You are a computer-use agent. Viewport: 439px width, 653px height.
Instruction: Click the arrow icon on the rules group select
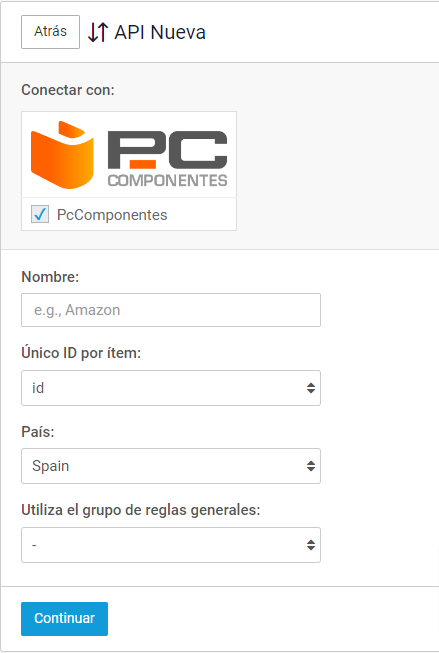(x=311, y=545)
